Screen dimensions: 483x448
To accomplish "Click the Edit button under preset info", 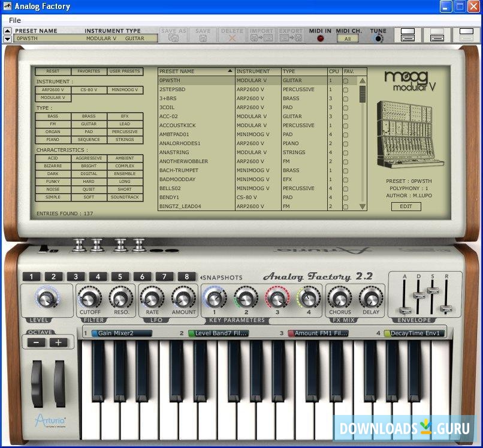I will (x=406, y=206).
